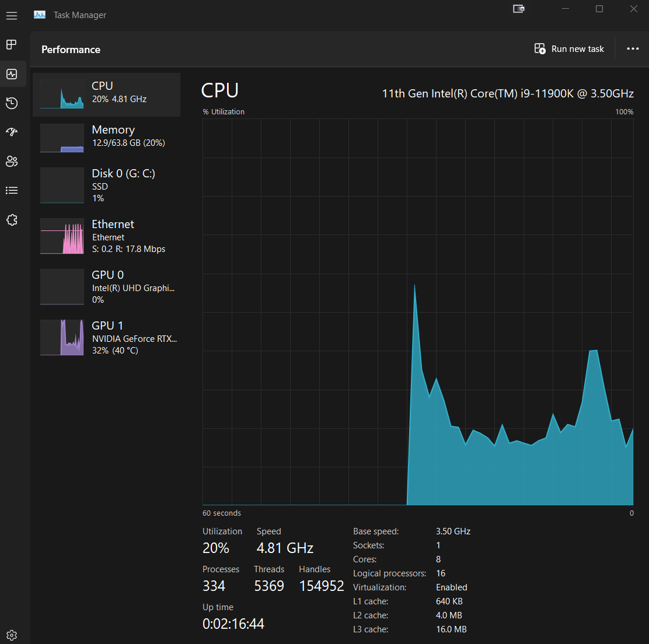Image resolution: width=649 pixels, height=644 pixels.
Task: Select the Ethernet performance item
Action: 106,236
